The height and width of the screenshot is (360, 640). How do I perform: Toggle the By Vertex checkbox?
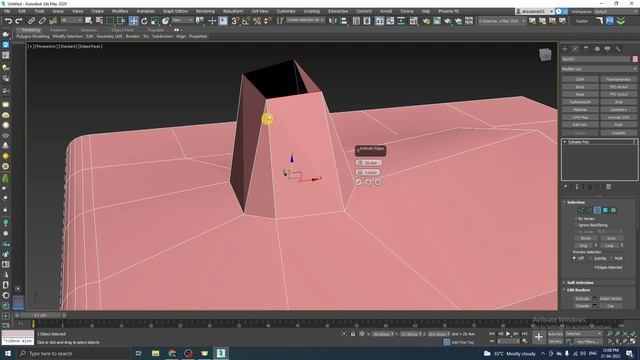(576, 219)
